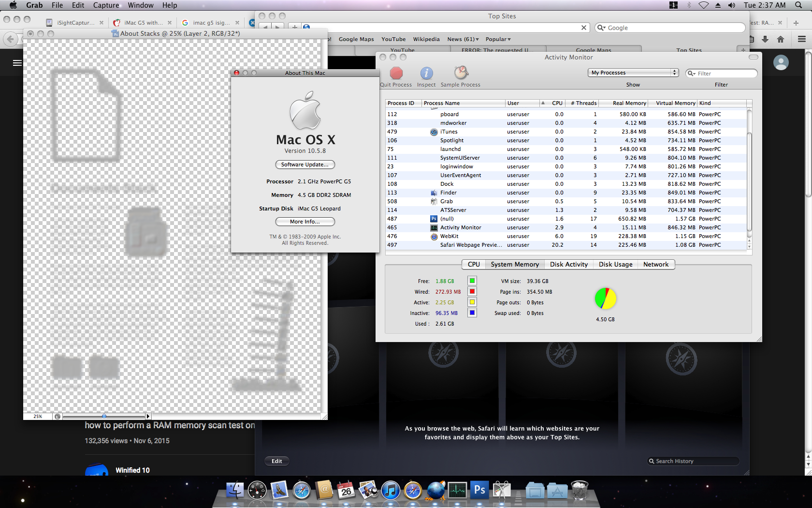Open the Window menu
Viewport: 812px width, 508px height.
(141, 5)
